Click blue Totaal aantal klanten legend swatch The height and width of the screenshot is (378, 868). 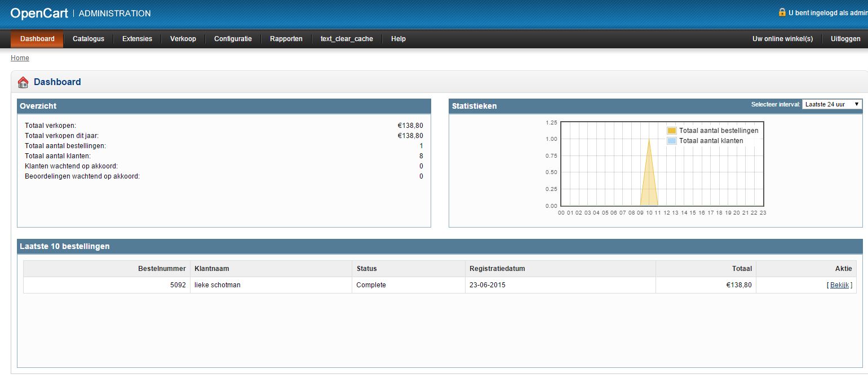pos(671,141)
